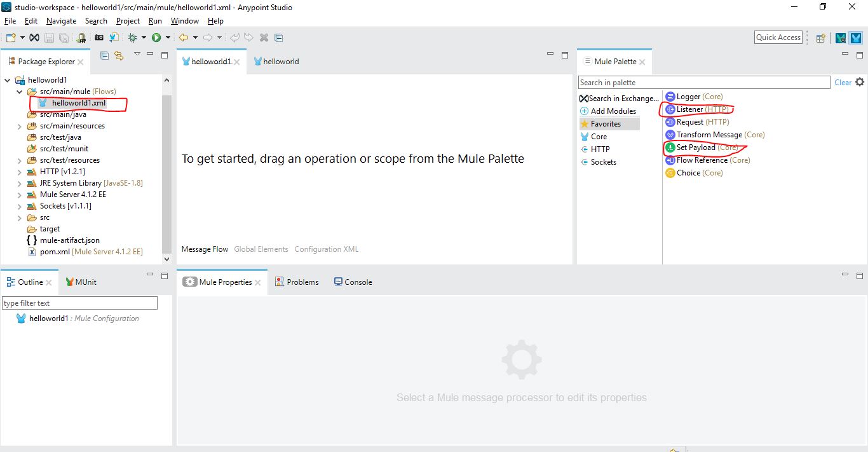Collapse all in Package Explorer
The height and width of the screenshot is (452, 868).
[x=105, y=55]
